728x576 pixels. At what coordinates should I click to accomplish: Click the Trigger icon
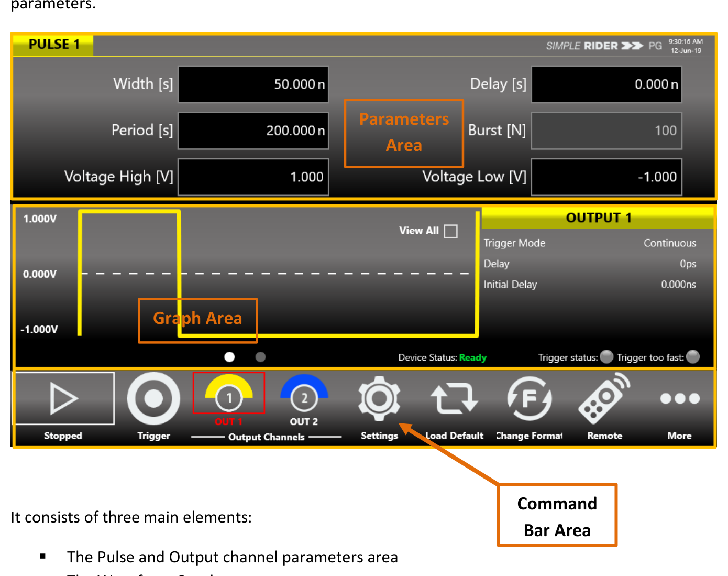pos(153,398)
